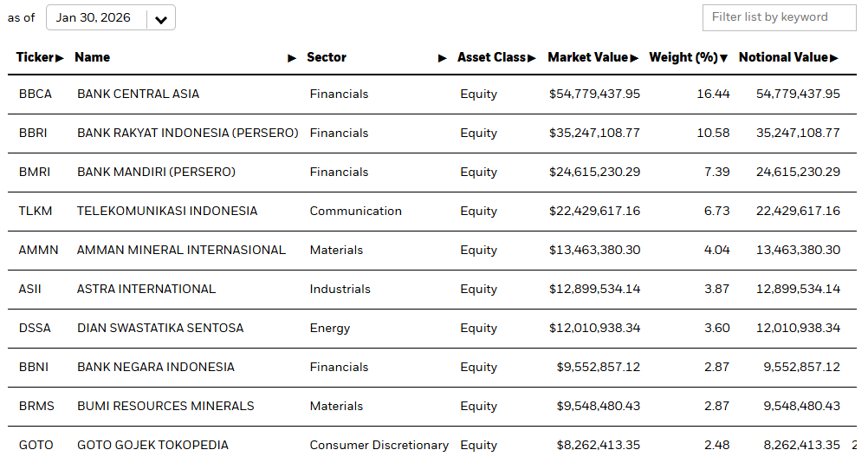Select ASTRA INTERNATIONAL holding name
Image resolution: width=868 pixels, height=463 pixels.
coord(146,289)
